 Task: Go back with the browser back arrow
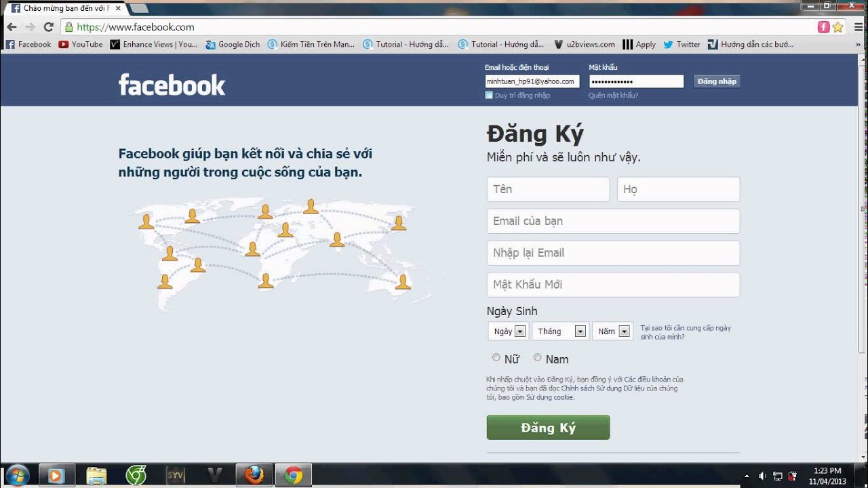click(12, 27)
